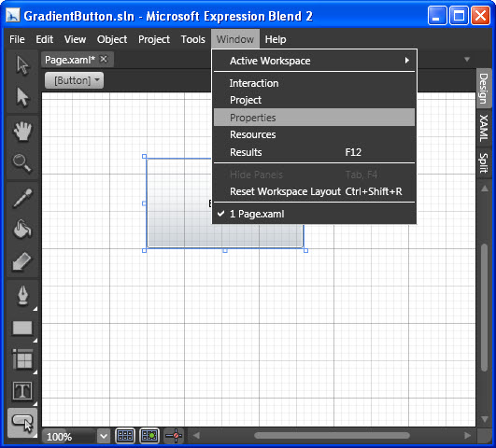Select the Zoom magnifier tool
The width and height of the screenshot is (496, 448).
[x=22, y=163]
